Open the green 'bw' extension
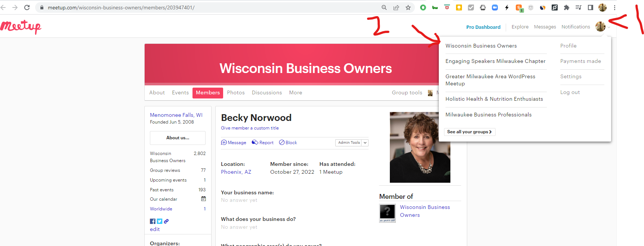Screen dimensions: 644x246 435,7
